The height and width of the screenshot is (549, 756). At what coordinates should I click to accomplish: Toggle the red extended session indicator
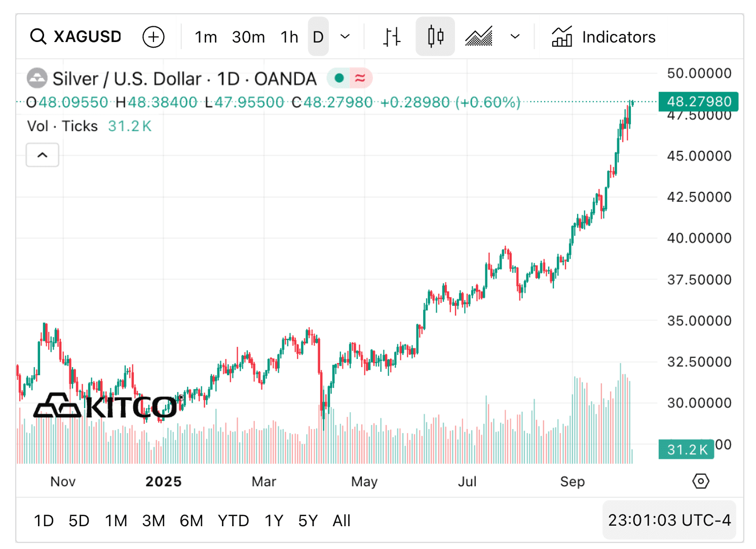click(360, 78)
